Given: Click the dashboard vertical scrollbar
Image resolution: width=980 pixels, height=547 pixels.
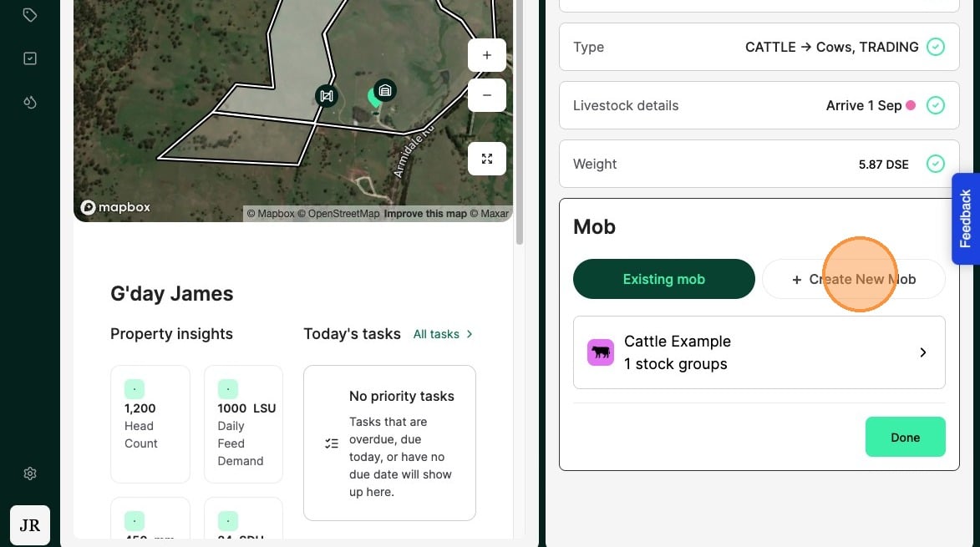Looking at the screenshot, I should click(519, 122).
